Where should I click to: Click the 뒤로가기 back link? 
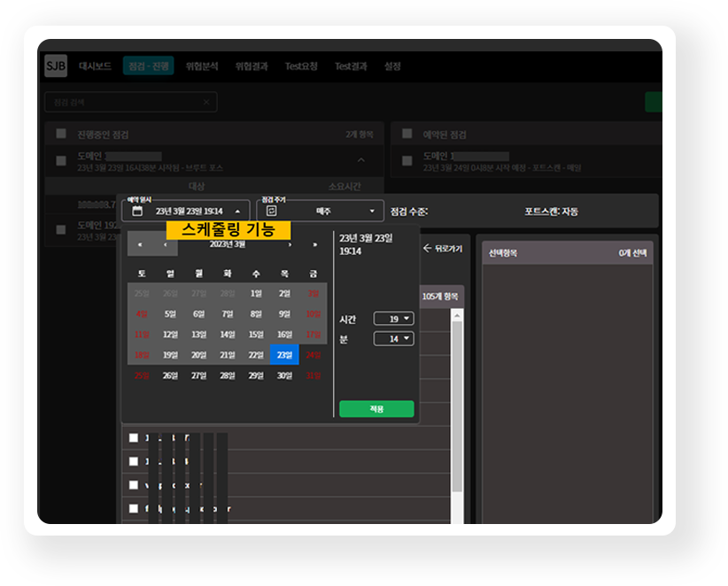(x=442, y=249)
